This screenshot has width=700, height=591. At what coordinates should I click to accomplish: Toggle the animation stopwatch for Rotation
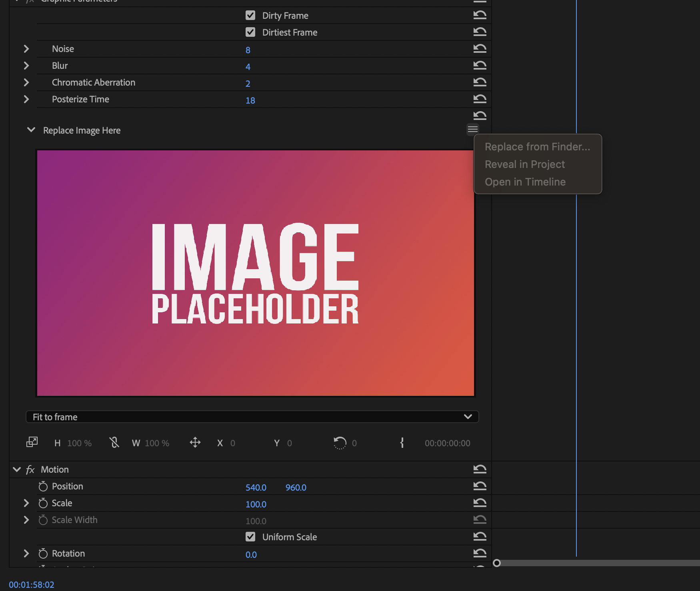pos(43,553)
